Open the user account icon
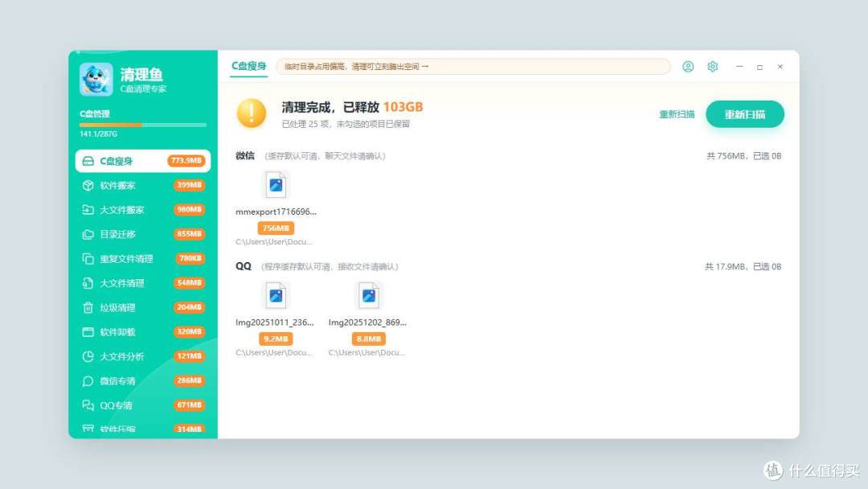868x489 pixels. tap(688, 67)
